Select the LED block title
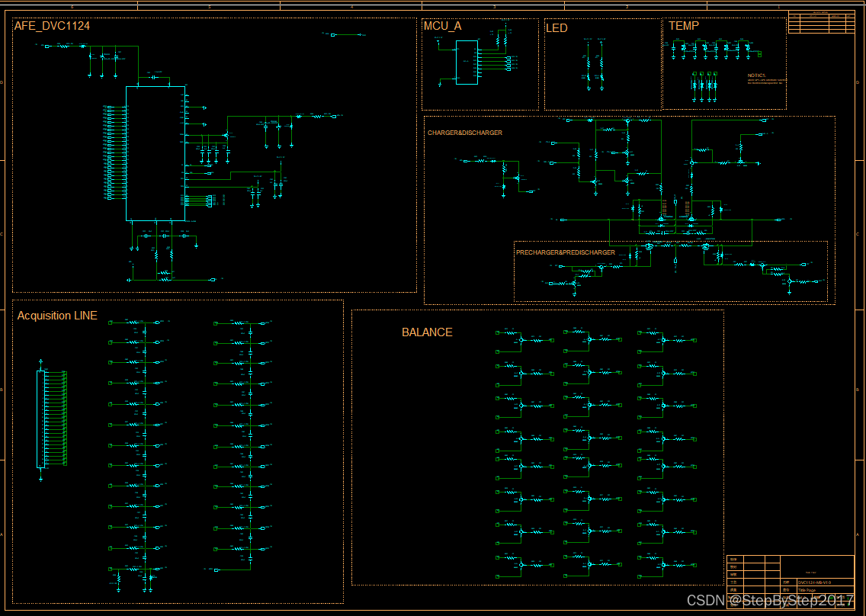Image resolution: width=866 pixels, height=616 pixels. [556, 28]
